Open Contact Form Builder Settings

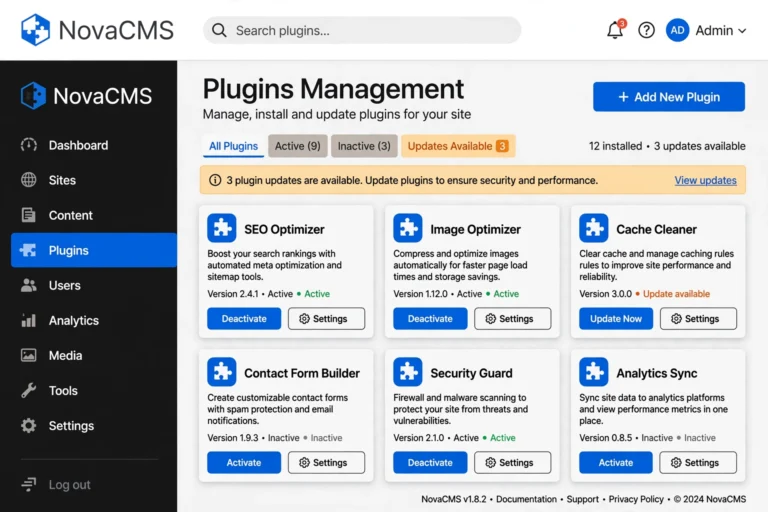click(x=326, y=463)
